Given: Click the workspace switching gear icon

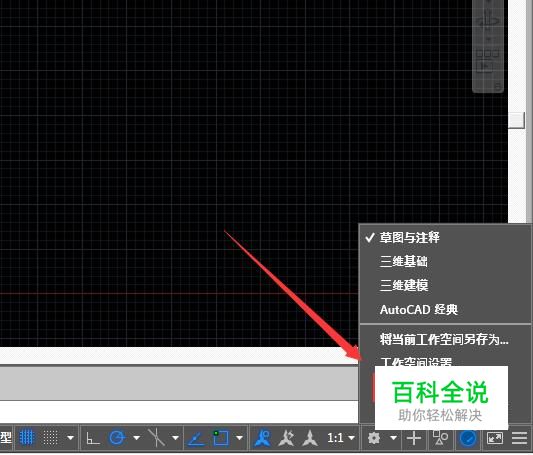Looking at the screenshot, I should [x=374, y=438].
